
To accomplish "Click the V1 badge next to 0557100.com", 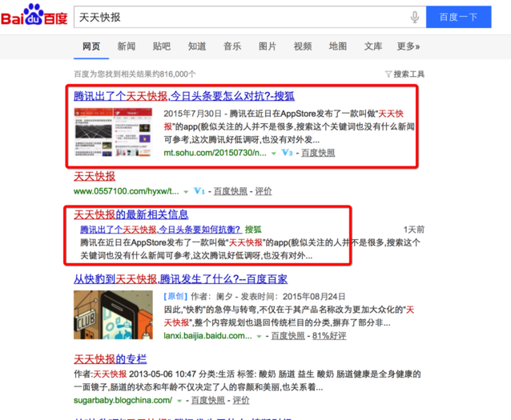I will (x=200, y=192).
